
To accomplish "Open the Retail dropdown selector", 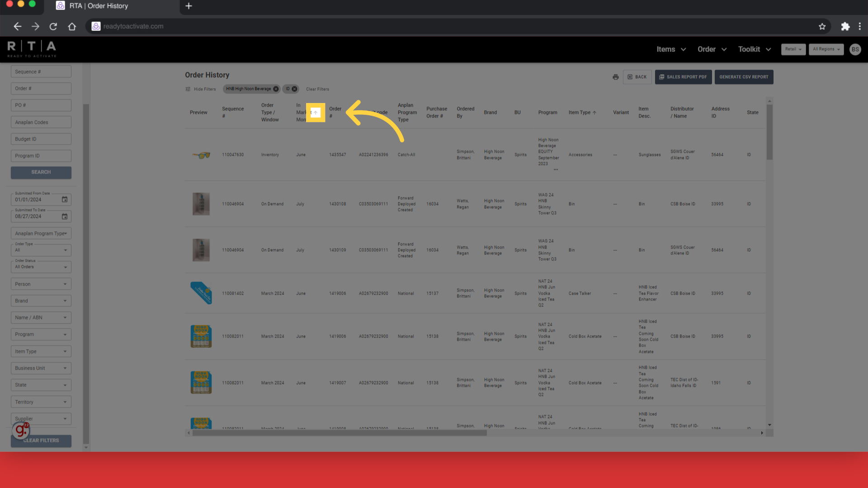I will coord(793,49).
